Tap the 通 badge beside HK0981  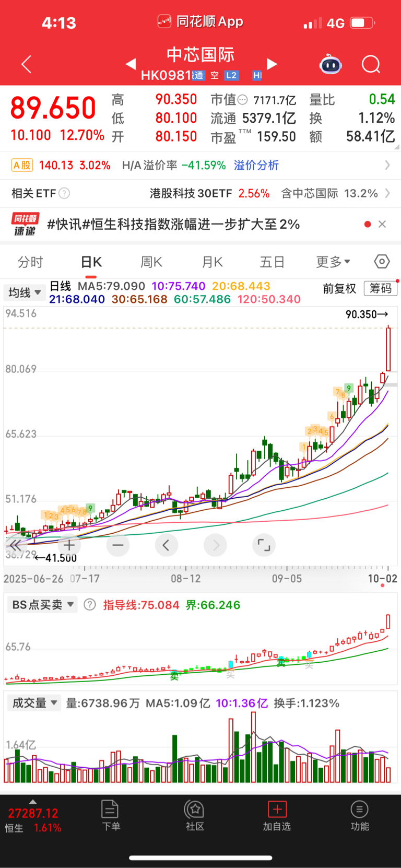(198, 75)
